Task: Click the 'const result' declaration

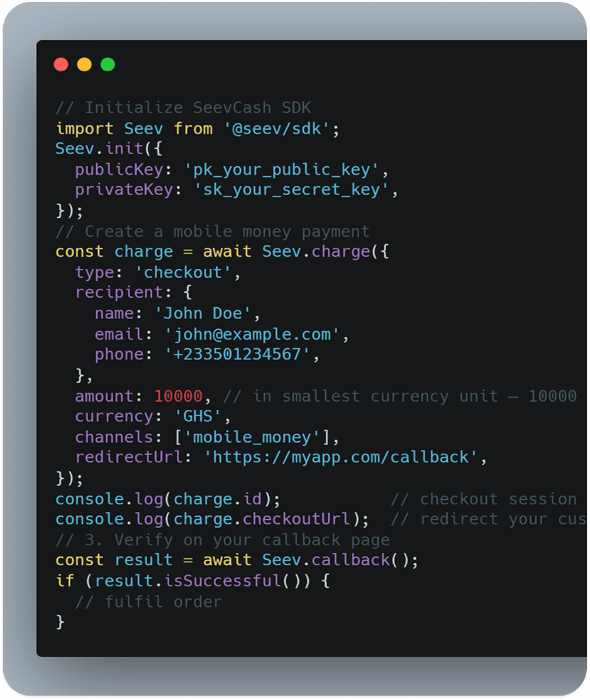Action: click(x=114, y=560)
